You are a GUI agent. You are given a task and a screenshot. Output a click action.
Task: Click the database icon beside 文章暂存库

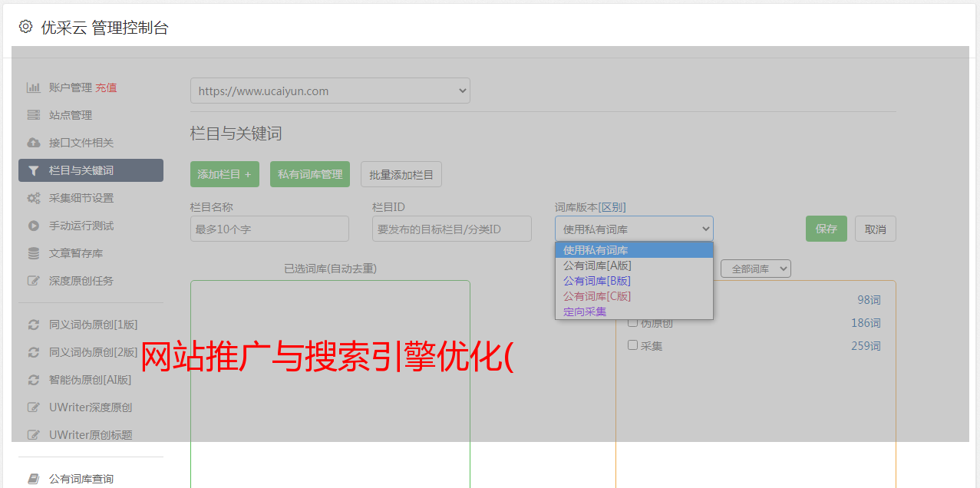(34, 253)
